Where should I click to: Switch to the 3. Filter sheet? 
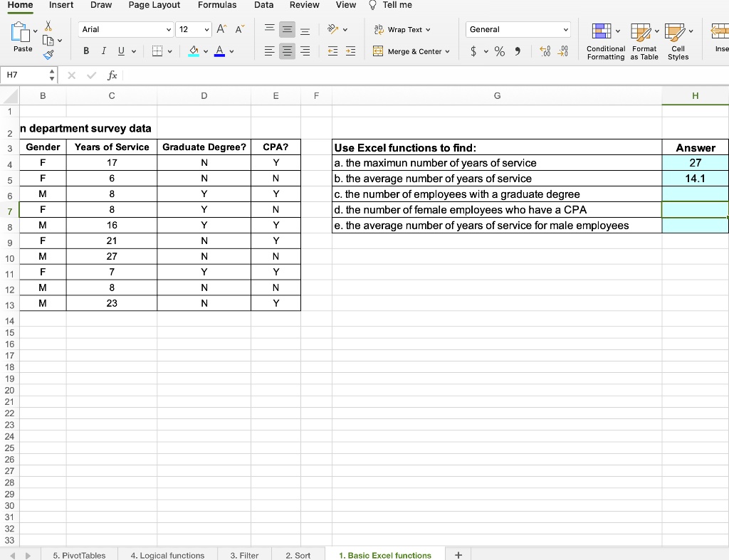[x=245, y=555]
